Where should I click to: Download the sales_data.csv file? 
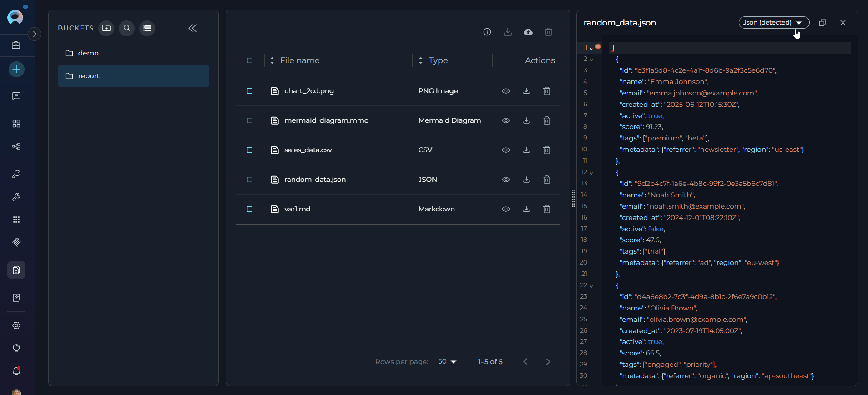pos(526,150)
